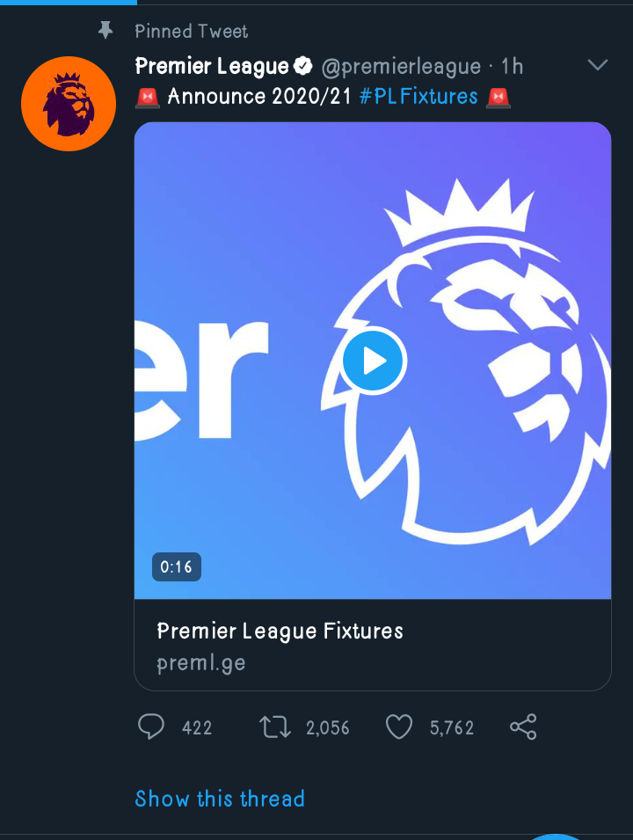The width and height of the screenshot is (633, 840).
Task: Click the 5,762 likes count
Action: (452, 728)
